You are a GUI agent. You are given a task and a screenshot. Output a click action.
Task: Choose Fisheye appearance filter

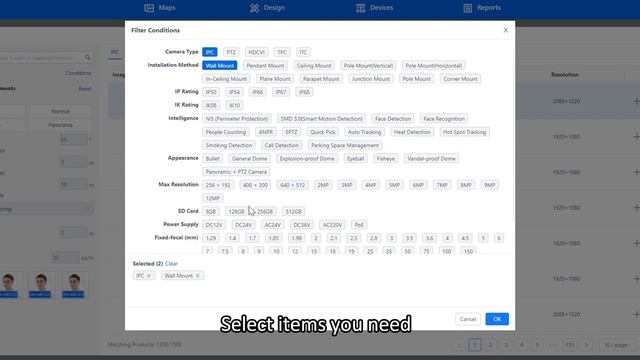[x=386, y=159]
